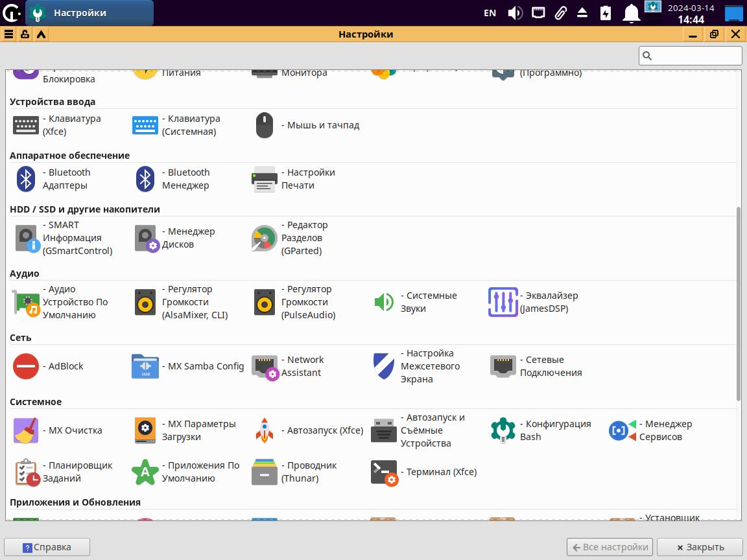Viewport: 747px width, 560px height.
Task: Click the 'Аппаратное обеспечение' section heading
Action: [x=69, y=156]
